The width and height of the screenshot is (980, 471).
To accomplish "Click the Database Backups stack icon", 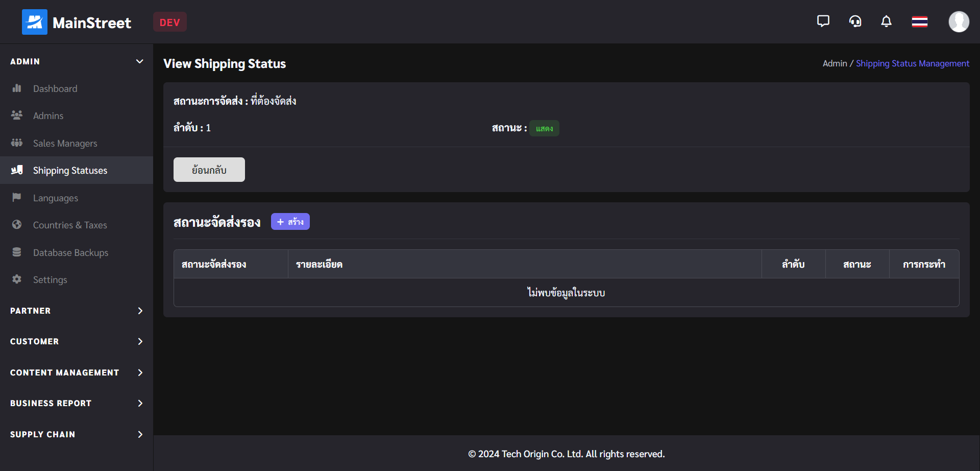I will tap(17, 252).
